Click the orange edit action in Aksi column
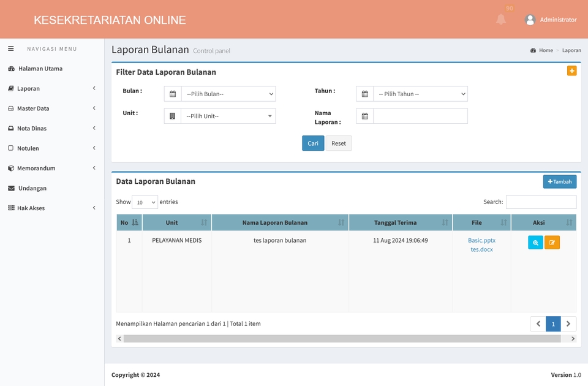588x386 pixels. [552, 242]
